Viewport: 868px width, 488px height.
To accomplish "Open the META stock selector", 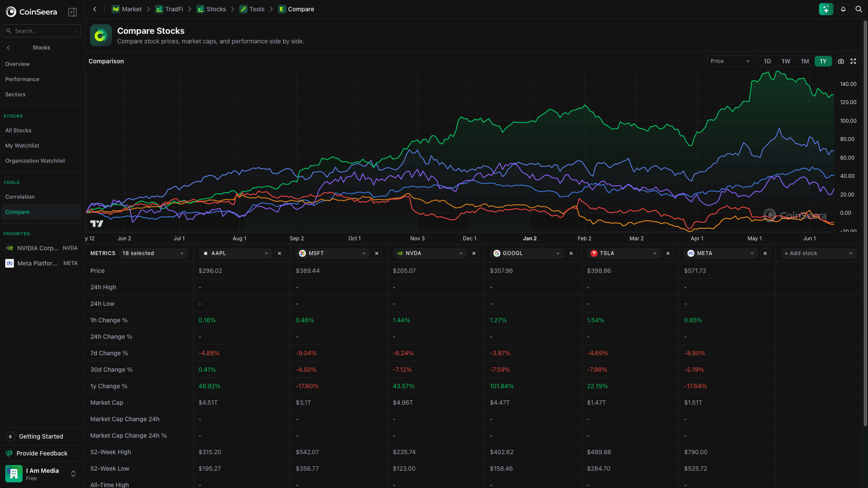I will [x=721, y=253].
